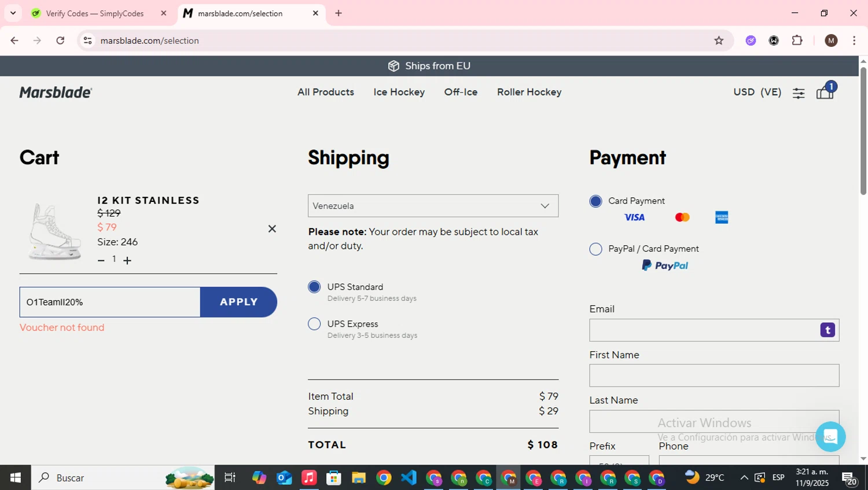Click the Buscar taskbar search box
868x490 pixels.
point(123,478)
